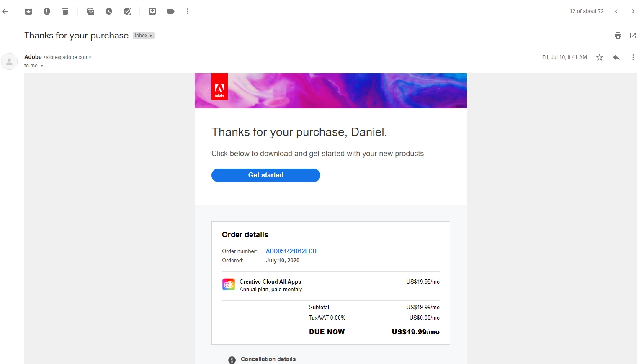
Task: Click the tax amount US$0.00/mo
Action: tap(425, 318)
